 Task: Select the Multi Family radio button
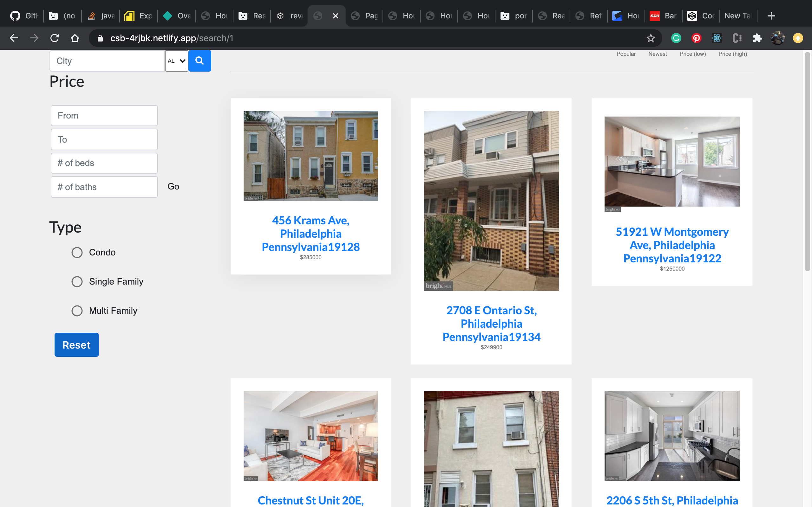[x=77, y=311]
